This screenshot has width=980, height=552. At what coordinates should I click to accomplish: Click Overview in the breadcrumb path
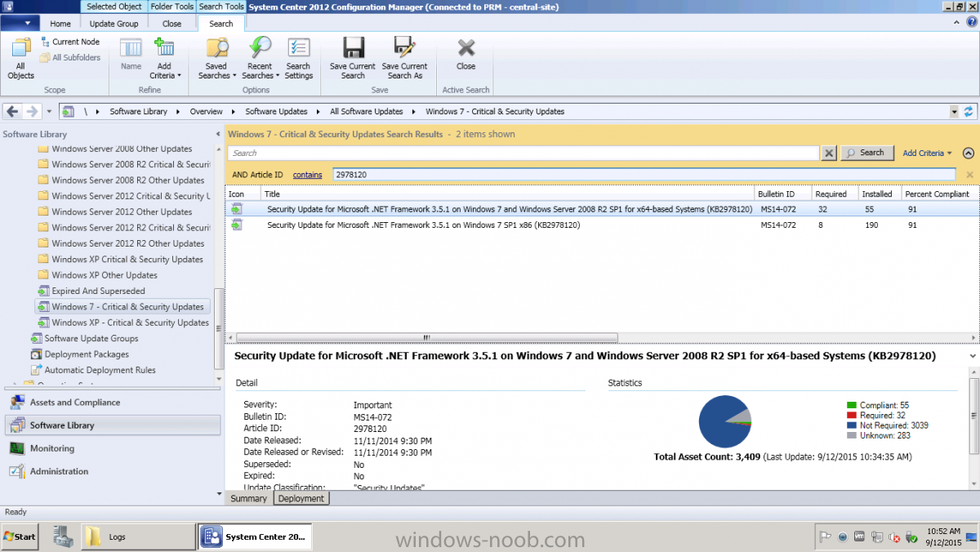pyautogui.click(x=207, y=112)
